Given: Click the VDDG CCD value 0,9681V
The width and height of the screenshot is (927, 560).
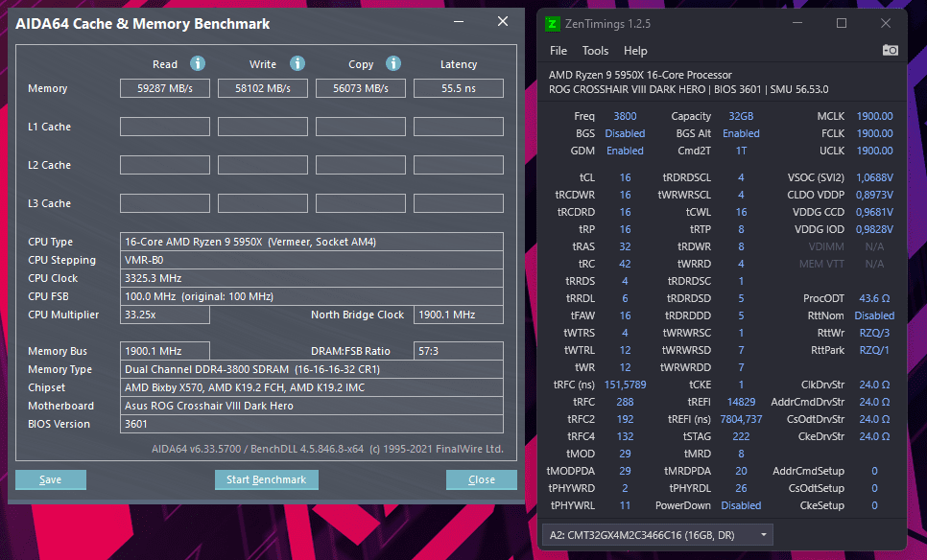Looking at the screenshot, I should tap(874, 212).
